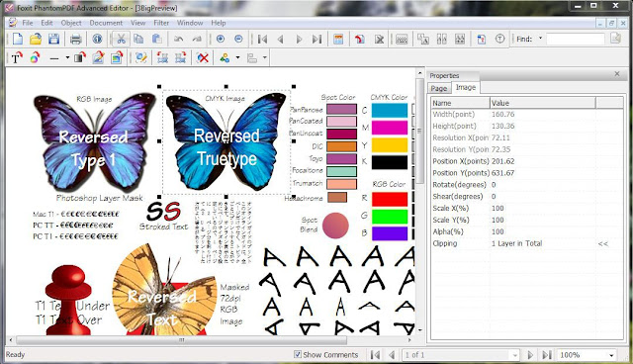Screen dimensions: 633x364
Task: Collapse Clipping layers with << arrows
Action: click(x=603, y=243)
